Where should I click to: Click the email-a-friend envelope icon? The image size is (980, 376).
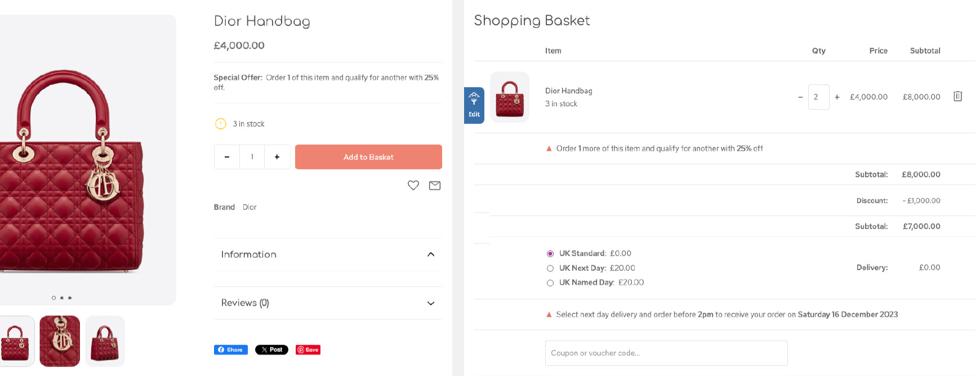(x=435, y=185)
